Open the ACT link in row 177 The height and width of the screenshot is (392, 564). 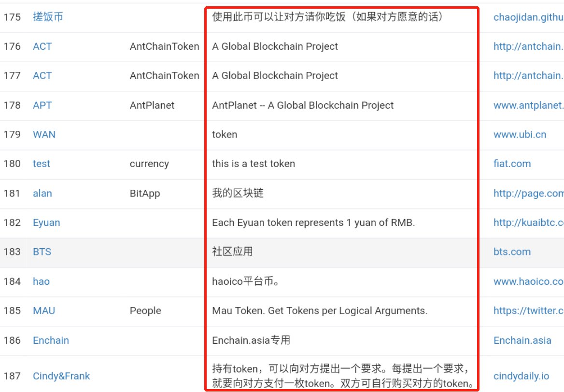[42, 75]
